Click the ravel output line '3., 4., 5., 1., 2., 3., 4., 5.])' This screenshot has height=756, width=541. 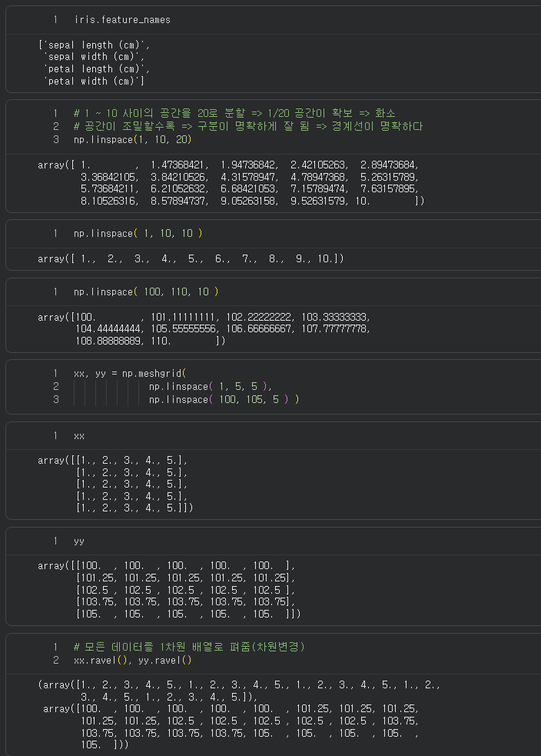click(x=169, y=698)
